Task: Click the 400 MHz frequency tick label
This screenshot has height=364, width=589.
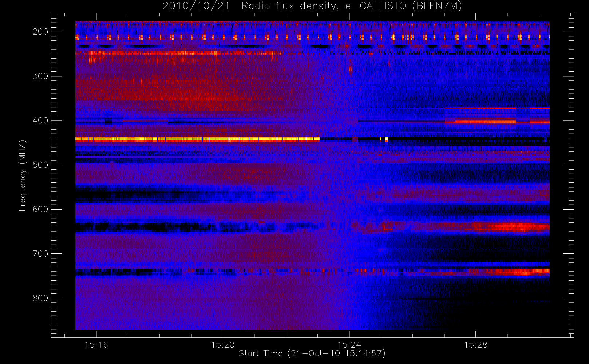Action: (x=40, y=120)
